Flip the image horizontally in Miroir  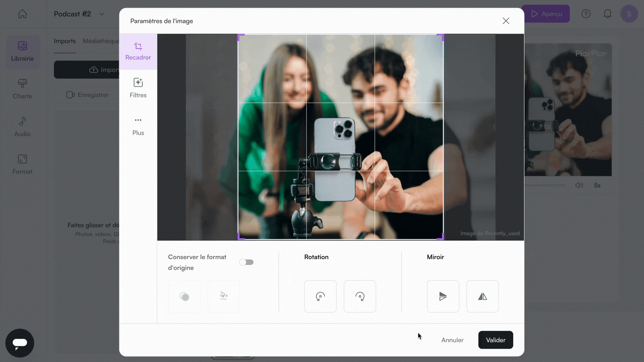(482, 296)
